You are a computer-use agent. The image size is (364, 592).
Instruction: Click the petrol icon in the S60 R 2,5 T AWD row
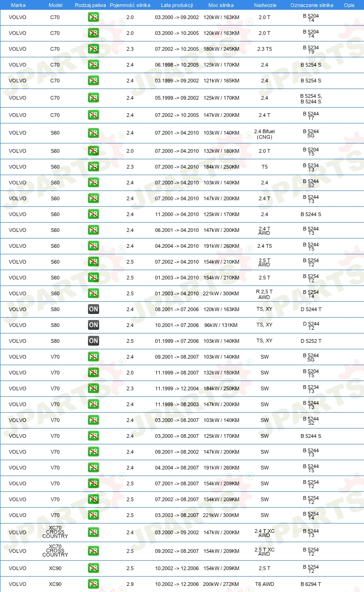(x=94, y=293)
